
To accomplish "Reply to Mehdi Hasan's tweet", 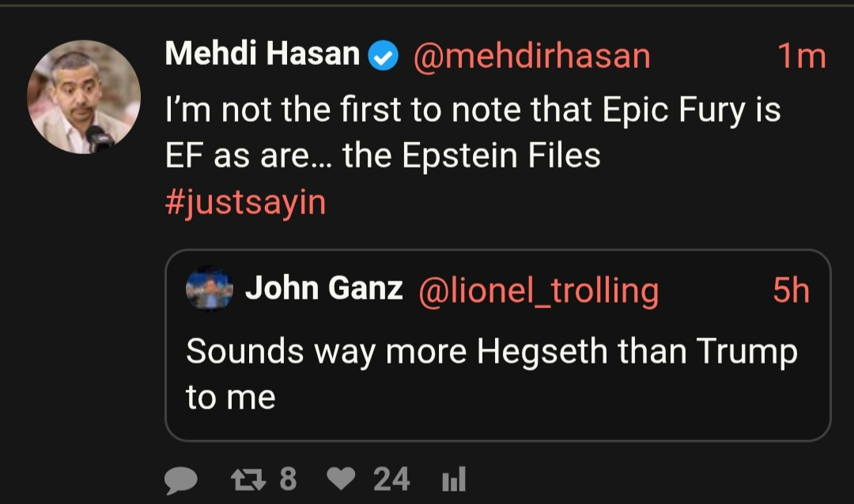I will (x=181, y=479).
